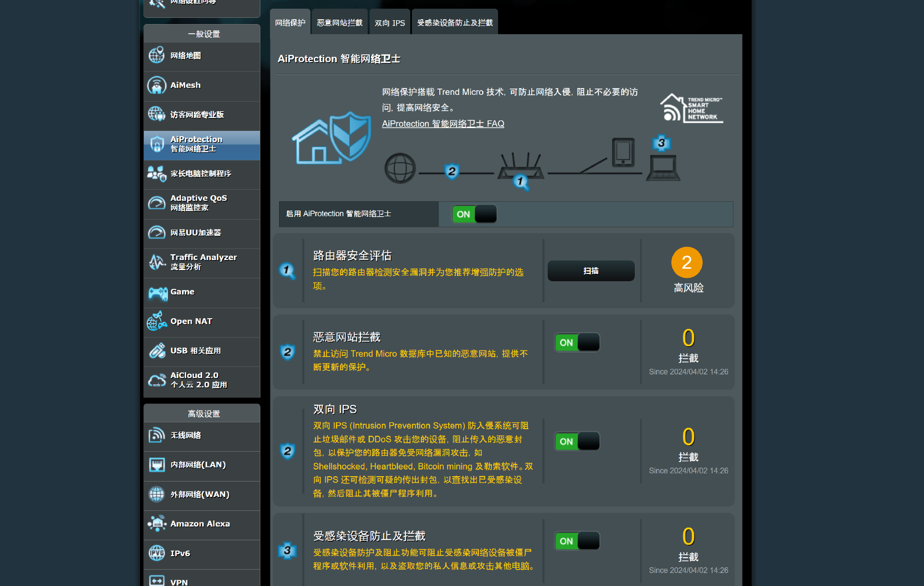This screenshot has height=586, width=924.
Task: Open the AiMesh sidebar icon
Action: point(156,85)
